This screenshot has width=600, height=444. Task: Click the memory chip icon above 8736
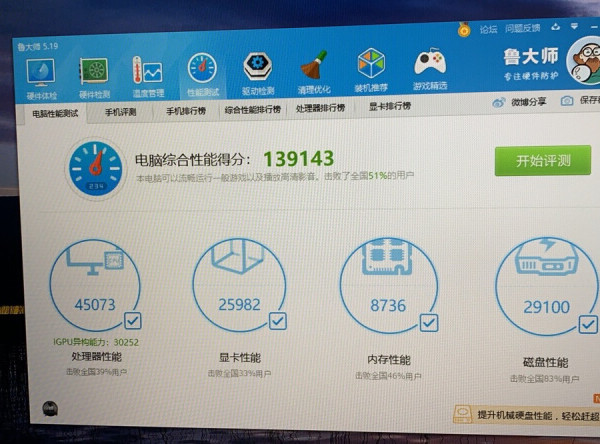[387, 256]
